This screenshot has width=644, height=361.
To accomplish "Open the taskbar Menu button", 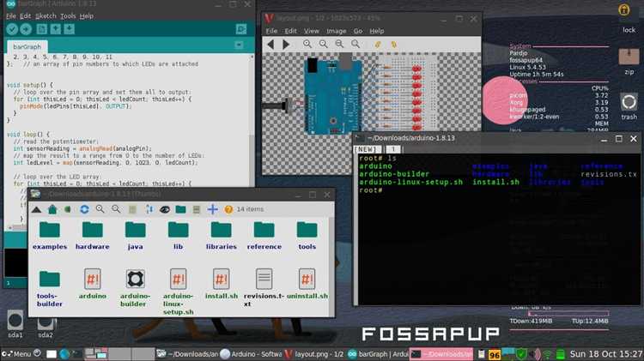I will pyautogui.click(x=16, y=353).
